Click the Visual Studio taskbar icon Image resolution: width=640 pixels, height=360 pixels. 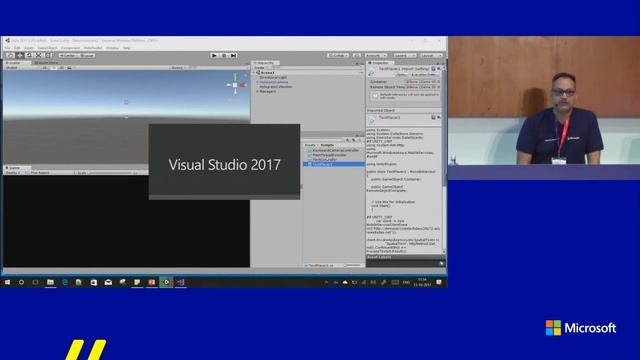click(181, 282)
